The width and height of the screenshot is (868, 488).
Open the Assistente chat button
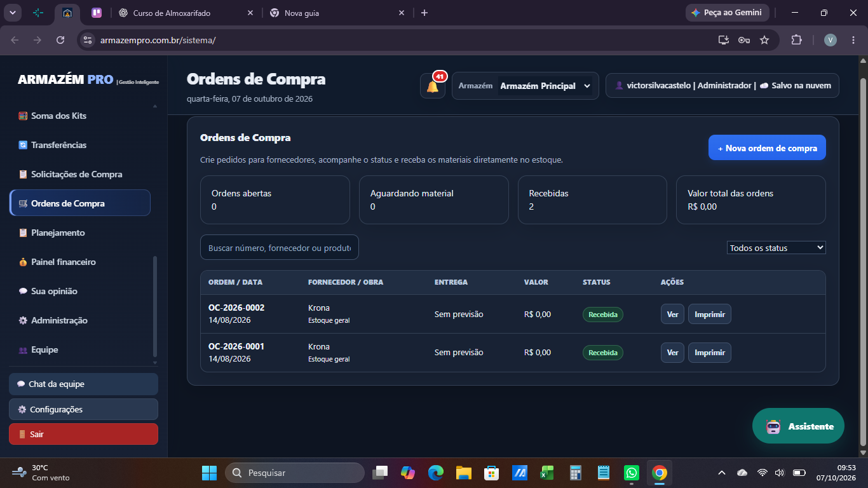tap(798, 426)
